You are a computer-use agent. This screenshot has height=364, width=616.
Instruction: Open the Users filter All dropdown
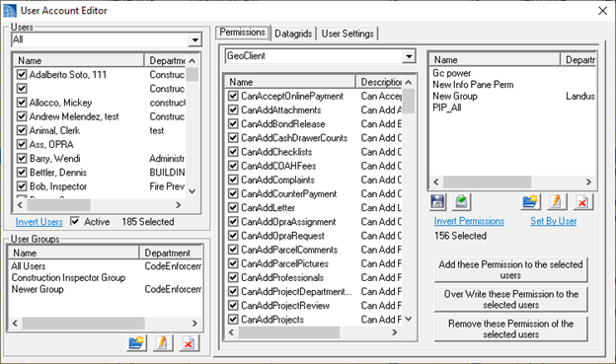coord(194,39)
